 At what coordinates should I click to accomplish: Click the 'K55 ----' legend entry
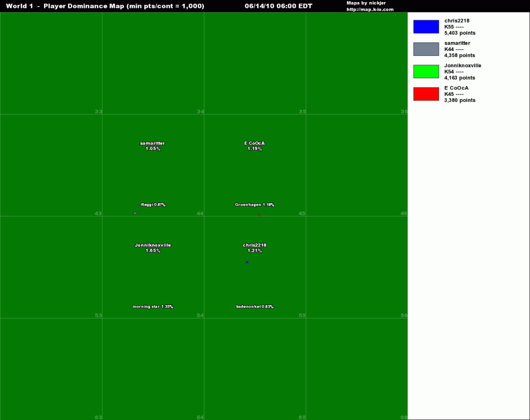[x=454, y=27]
